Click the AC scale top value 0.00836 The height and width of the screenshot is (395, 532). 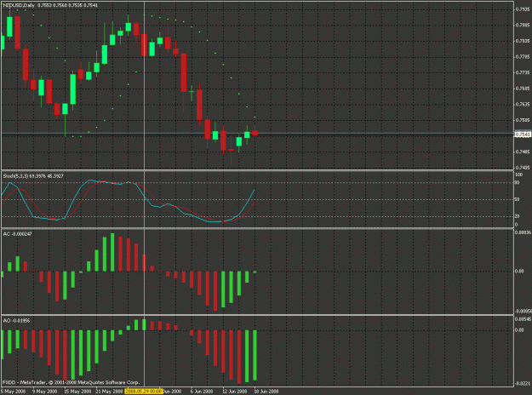523,232
